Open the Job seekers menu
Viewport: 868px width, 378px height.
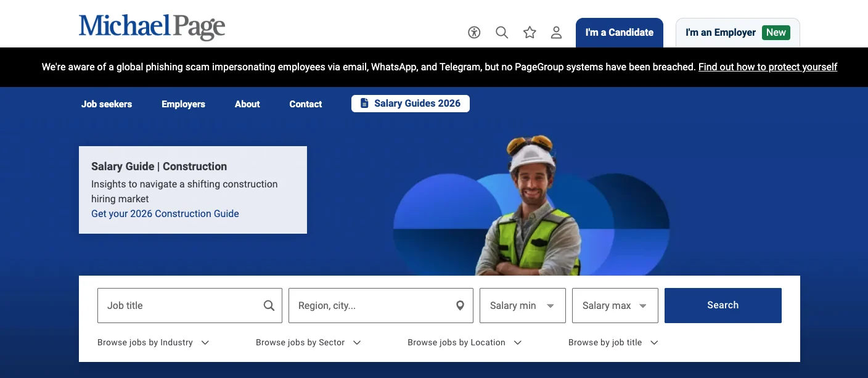107,104
